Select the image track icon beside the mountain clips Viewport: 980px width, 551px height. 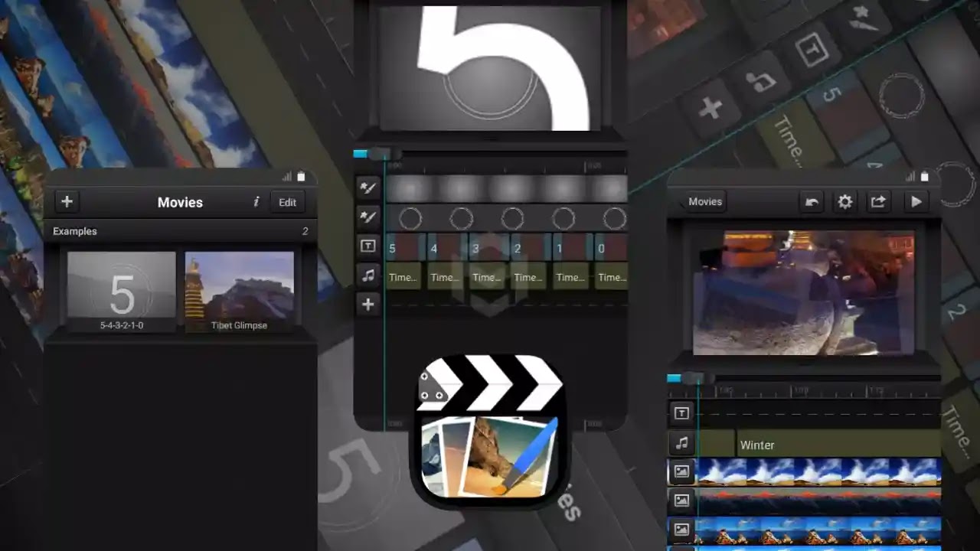click(x=681, y=530)
